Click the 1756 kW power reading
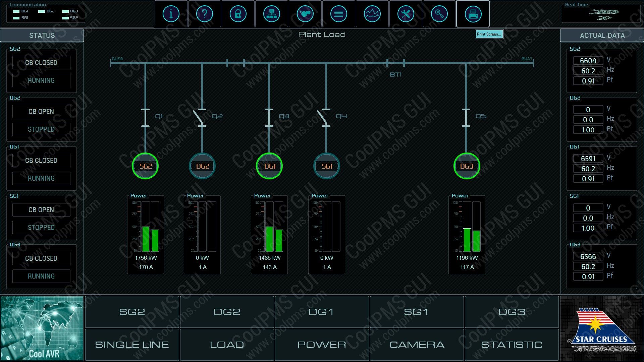 [x=146, y=258]
